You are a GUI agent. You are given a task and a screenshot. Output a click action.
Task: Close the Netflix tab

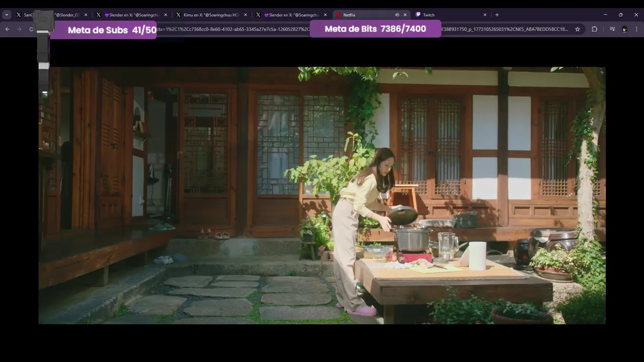click(x=405, y=15)
